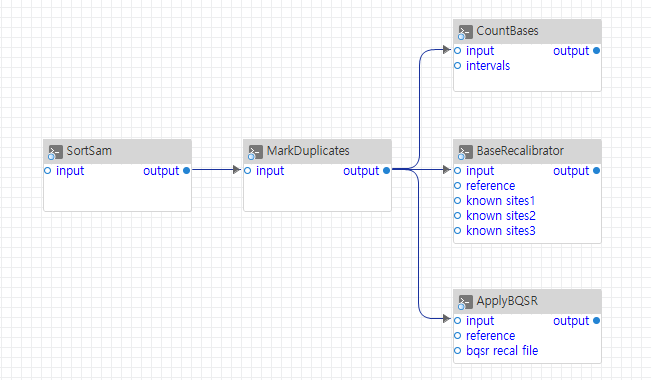Viewport: 651px width, 380px height.
Task: Click the SortSam node title
Action: coord(89,150)
